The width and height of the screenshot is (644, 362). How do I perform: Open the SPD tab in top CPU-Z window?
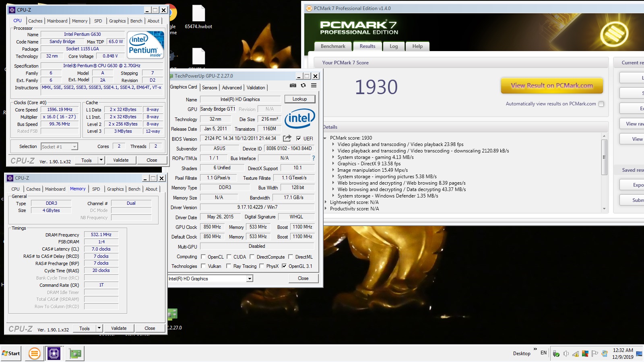(98, 21)
